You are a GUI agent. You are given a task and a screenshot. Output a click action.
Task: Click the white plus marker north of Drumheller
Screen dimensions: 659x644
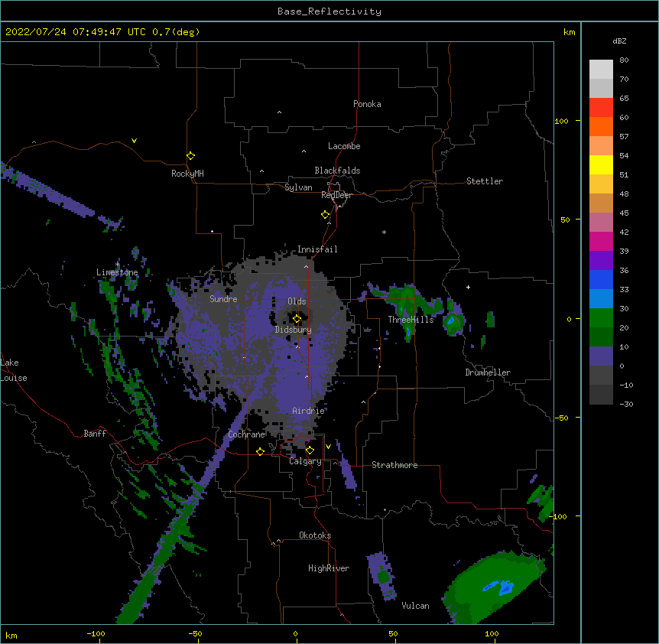tap(468, 287)
